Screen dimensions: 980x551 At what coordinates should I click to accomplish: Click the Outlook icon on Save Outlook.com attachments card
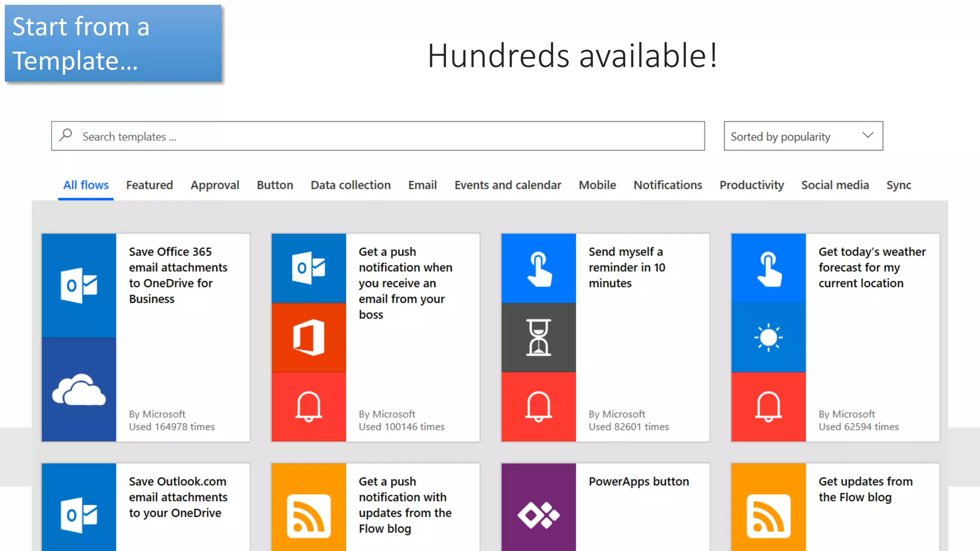coord(79,515)
